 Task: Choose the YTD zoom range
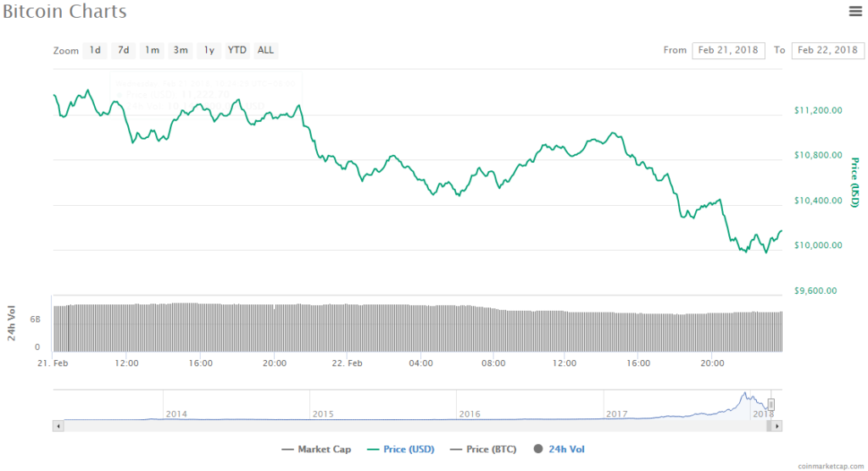(237, 50)
